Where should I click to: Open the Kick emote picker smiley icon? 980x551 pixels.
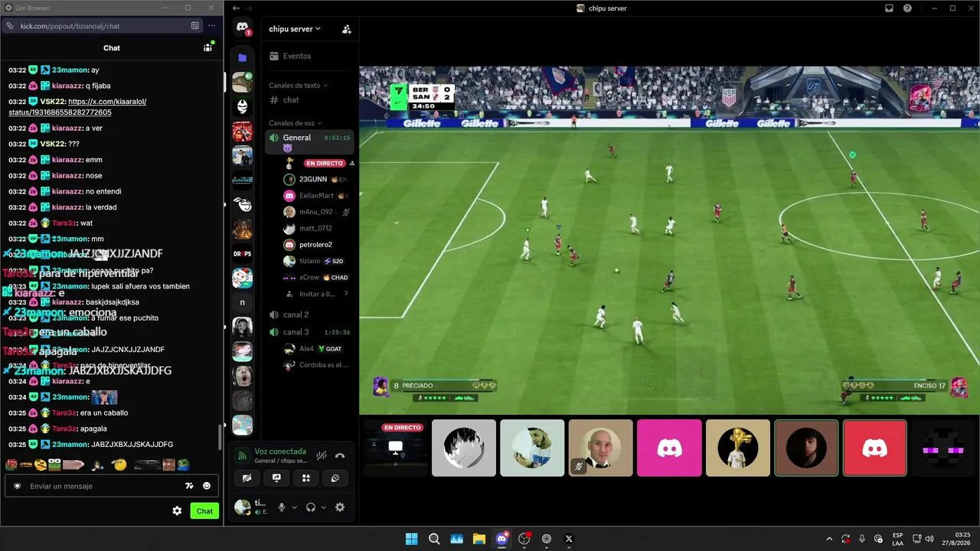(x=207, y=486)
